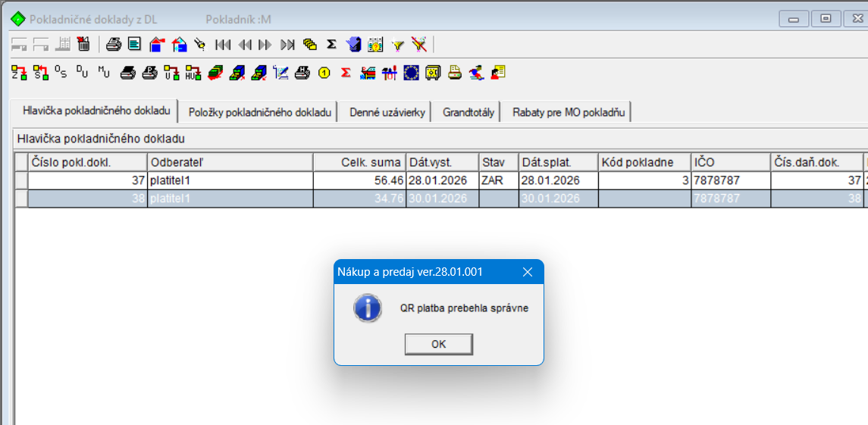Click the yellow circle number one icon

pos(324,73)
